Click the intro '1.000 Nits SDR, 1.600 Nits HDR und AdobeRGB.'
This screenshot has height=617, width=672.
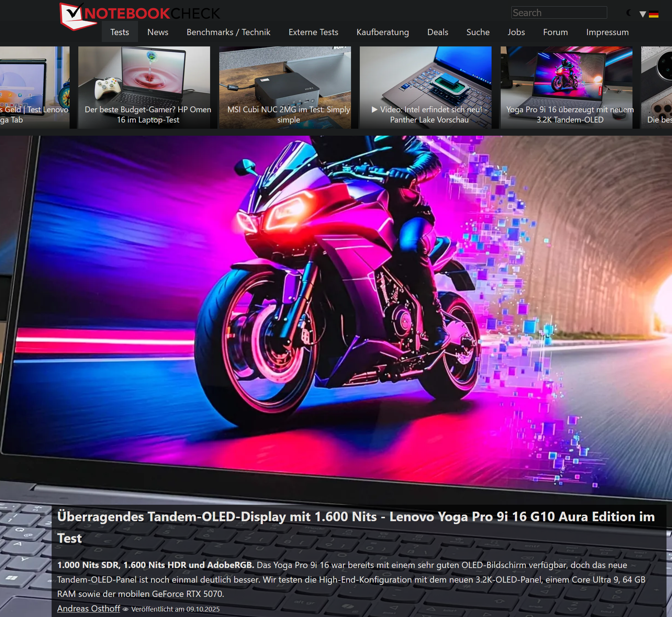pos(156,565)
